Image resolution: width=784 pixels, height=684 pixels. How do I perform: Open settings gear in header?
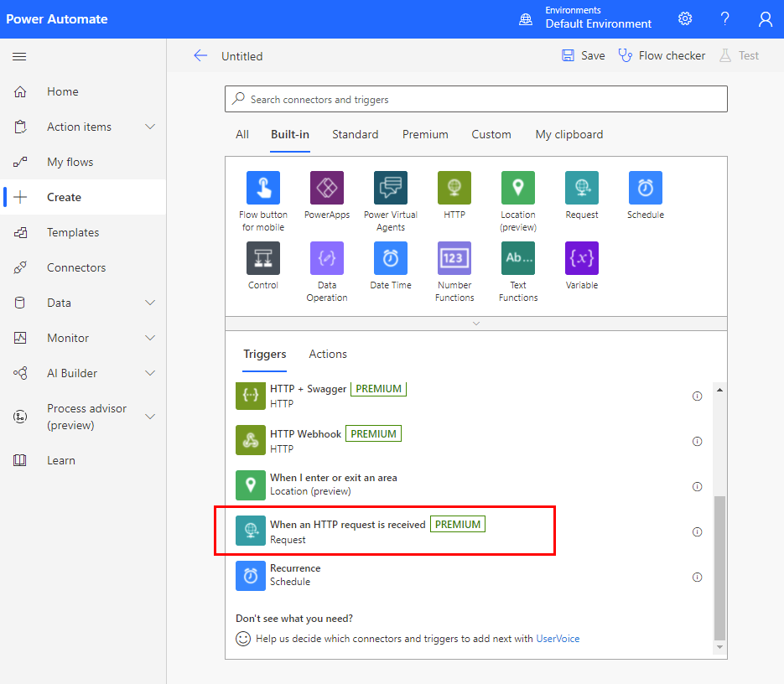coord(685,19)
